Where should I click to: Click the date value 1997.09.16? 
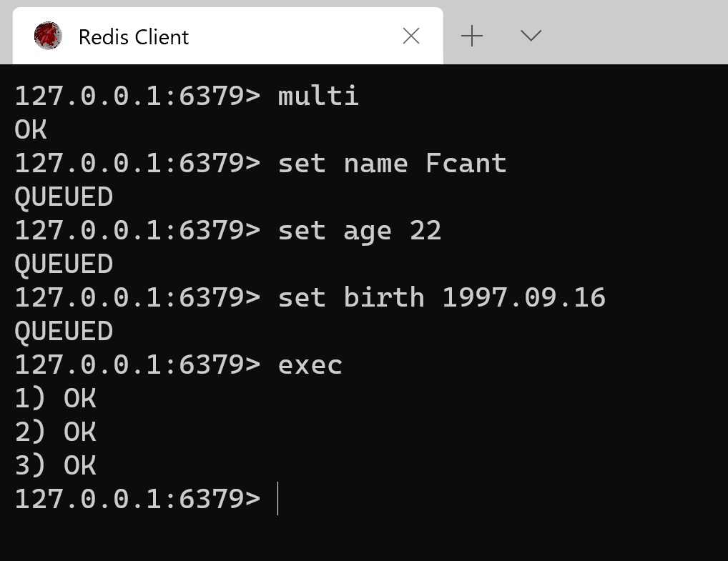[523, 297]
